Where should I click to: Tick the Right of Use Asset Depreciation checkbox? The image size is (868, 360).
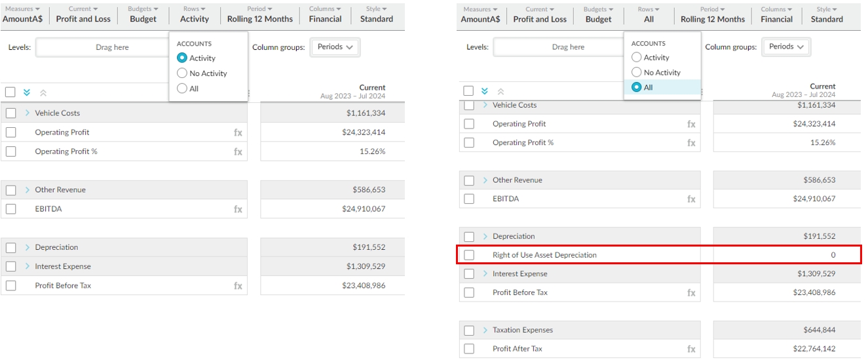coord(468,255)
